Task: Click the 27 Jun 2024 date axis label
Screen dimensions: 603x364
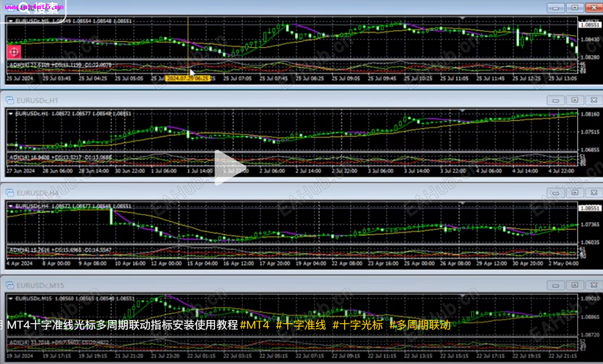Action: click(x=20, y=171)
